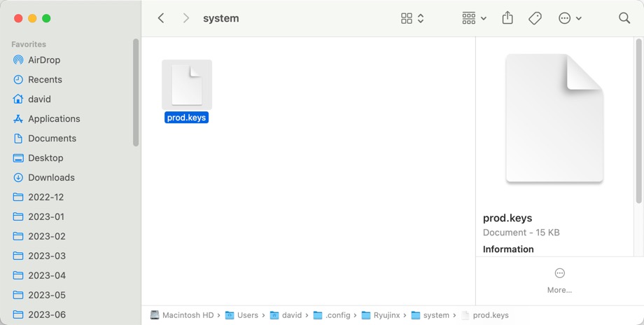The width and height of the screenshot is (644, 325).
Task: Open the Tags editor icon
Action: pos(535,18)
